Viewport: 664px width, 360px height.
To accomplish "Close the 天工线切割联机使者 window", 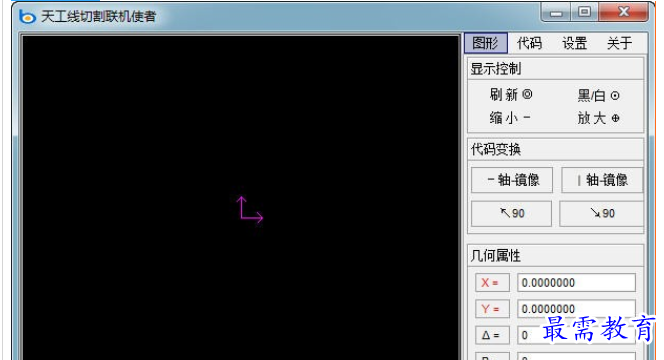I will tap(623, 12).
